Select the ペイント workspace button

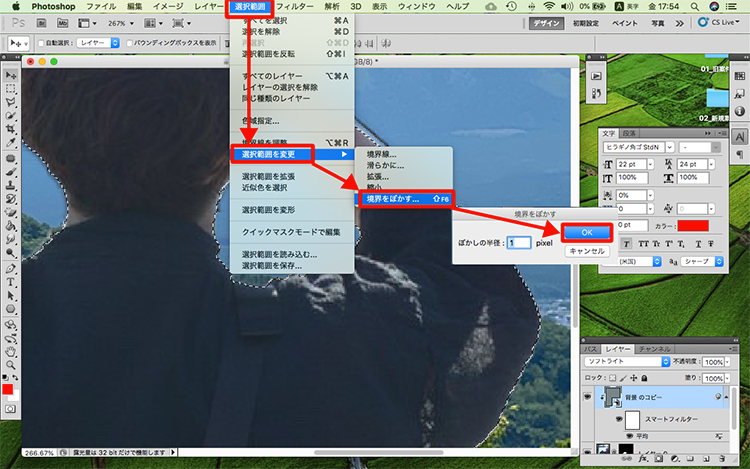[624, 23]
